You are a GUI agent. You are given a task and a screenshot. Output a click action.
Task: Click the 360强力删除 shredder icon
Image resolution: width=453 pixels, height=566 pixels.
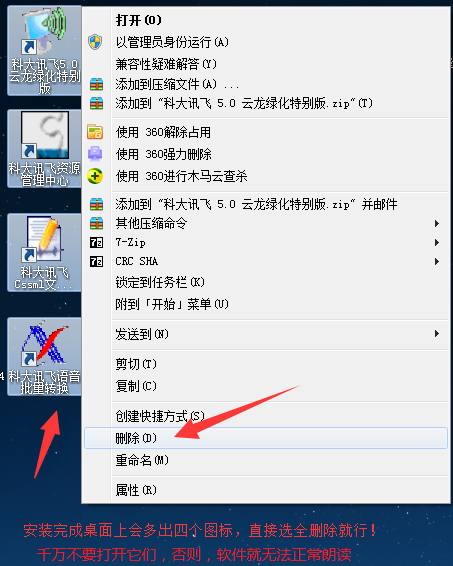95,154
